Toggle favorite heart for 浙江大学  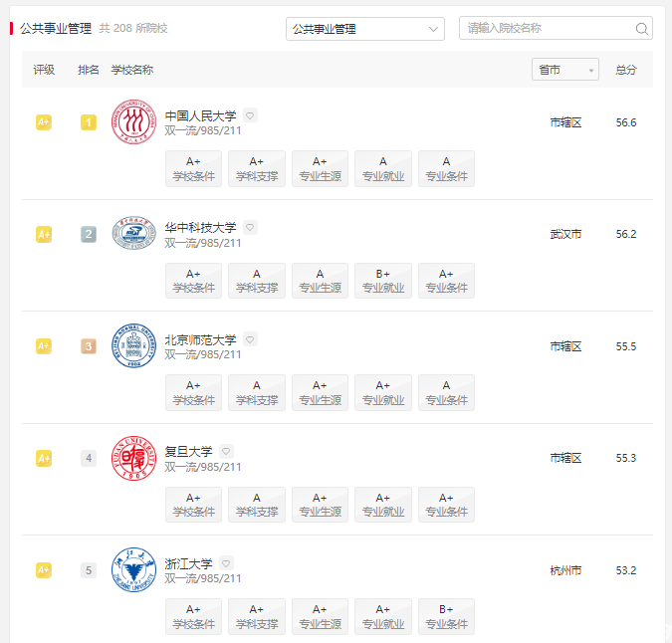(x=226, y=563)
